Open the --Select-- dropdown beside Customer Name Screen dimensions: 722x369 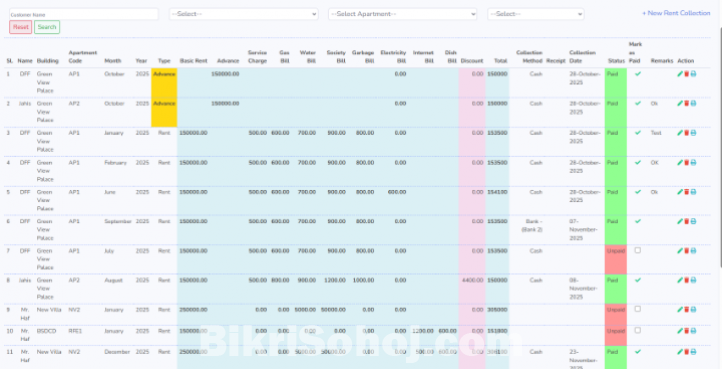tap(244, 14)
